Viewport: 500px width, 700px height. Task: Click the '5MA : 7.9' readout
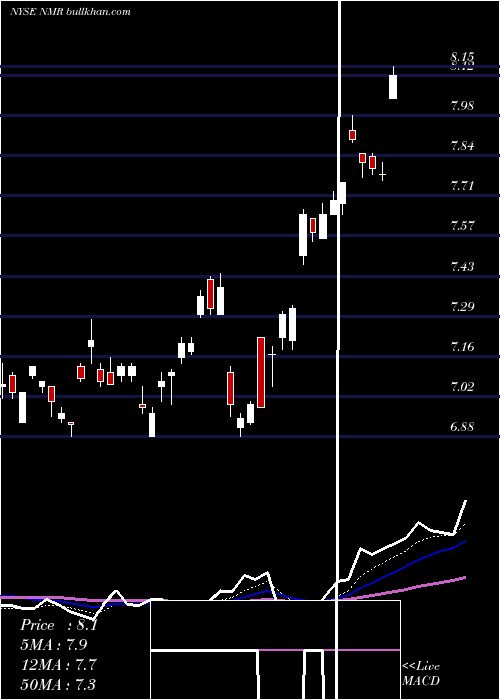pyautogui.click(x=54, y=645)
